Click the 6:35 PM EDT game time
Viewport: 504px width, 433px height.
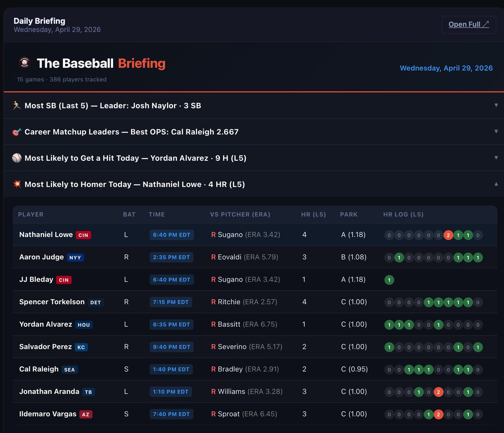pyautogui.click(x=172, y=324)
